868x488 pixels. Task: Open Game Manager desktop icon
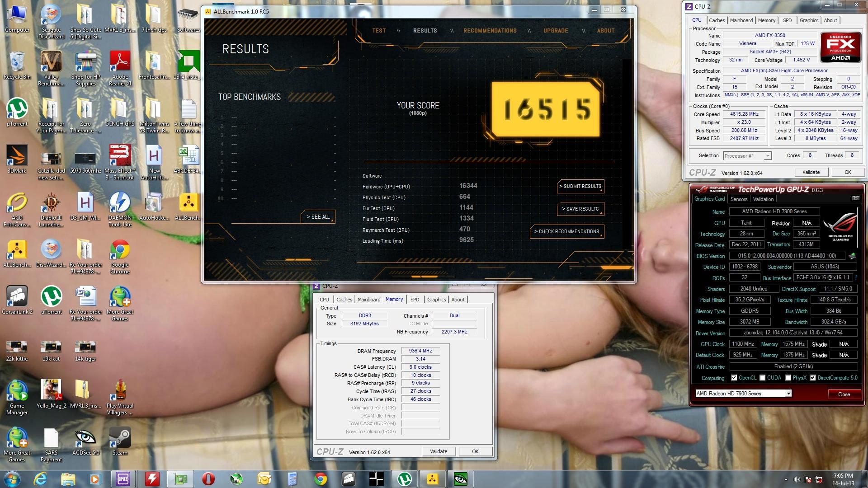[x=17, y=398]
